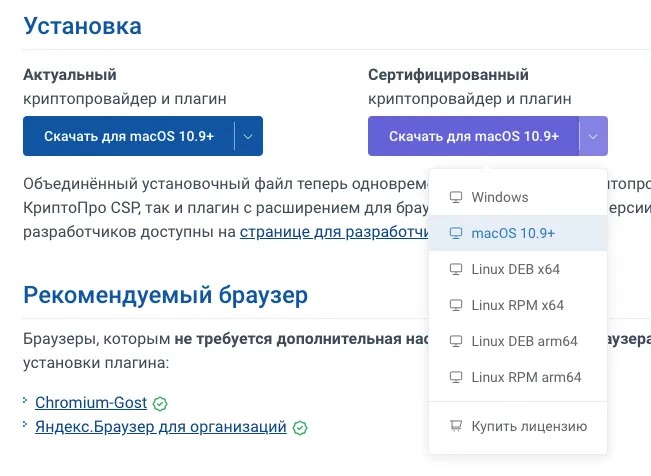The height and width of the screenshot is (476, 651).
Task: Choose Linux DEB arm64 from the platform list
Action: (524, 341)
